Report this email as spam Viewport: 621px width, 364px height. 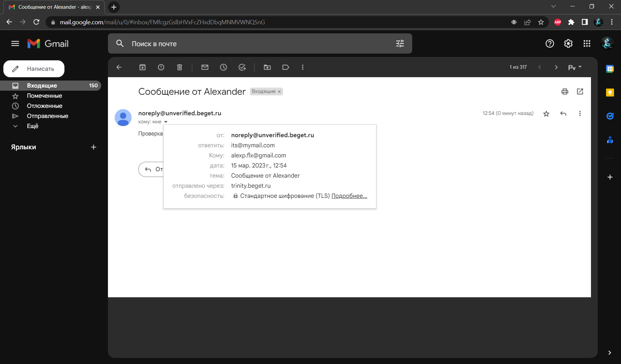[161, 67]
